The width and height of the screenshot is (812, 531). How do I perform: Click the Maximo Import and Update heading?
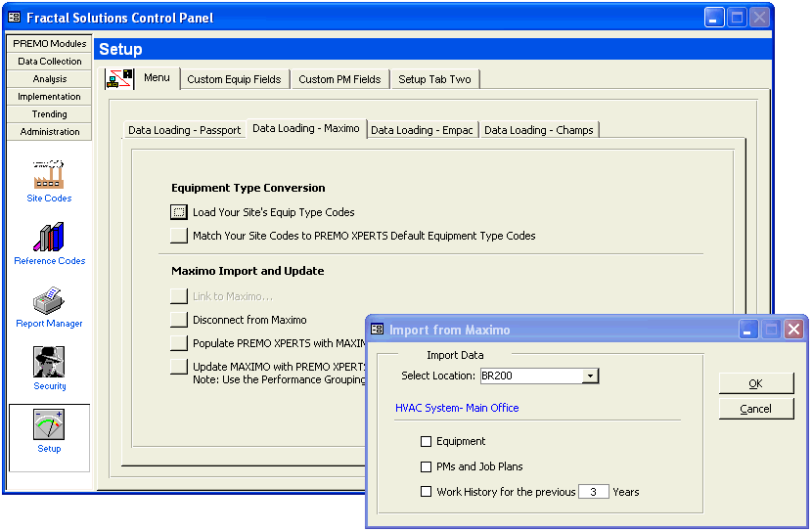tap(248, 271)
